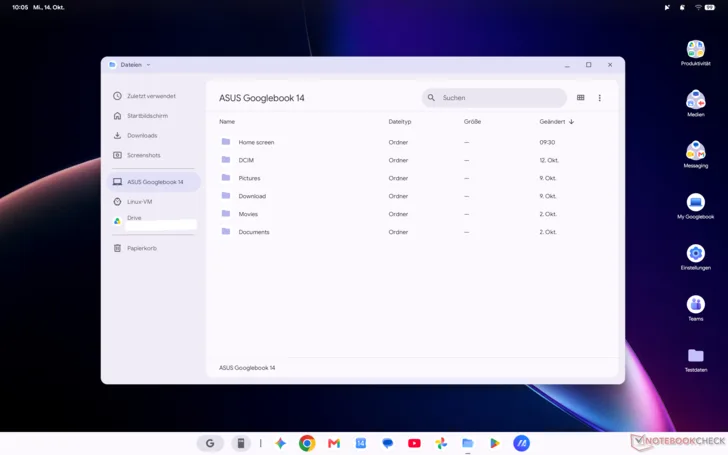Click the 12. Okt. date cell

(x=549, y=160)
